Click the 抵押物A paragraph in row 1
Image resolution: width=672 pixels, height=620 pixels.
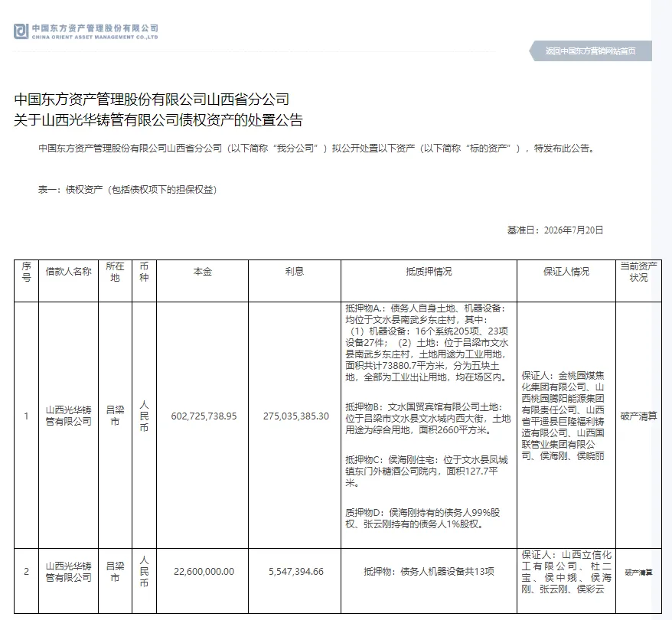point(427,343)
